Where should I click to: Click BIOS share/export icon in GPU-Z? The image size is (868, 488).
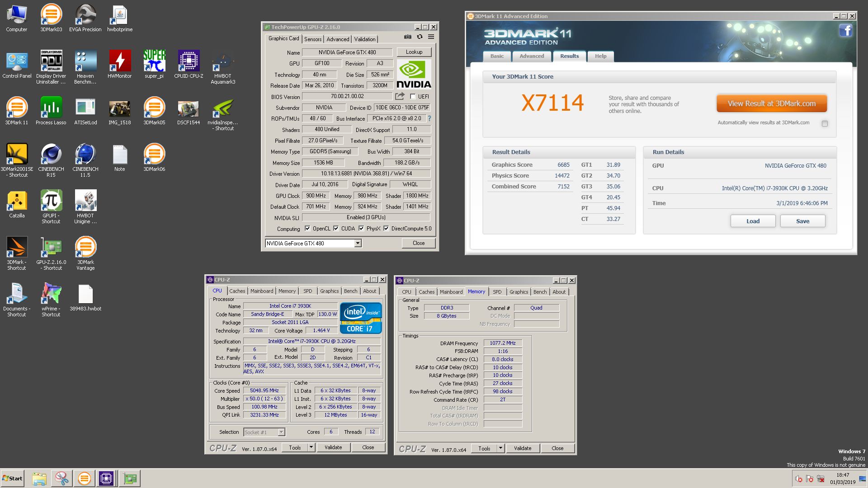click(400, 96)
